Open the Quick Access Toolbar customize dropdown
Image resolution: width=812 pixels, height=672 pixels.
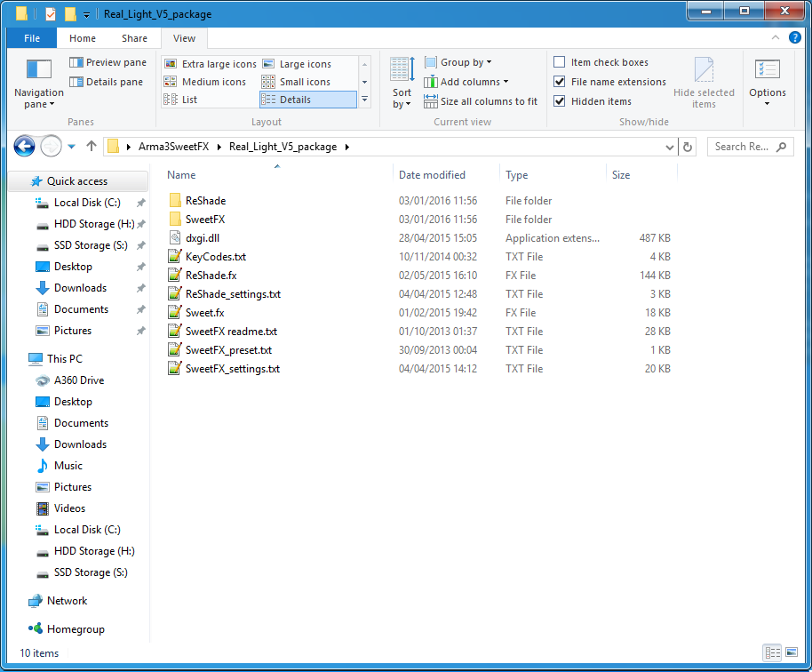86,14
